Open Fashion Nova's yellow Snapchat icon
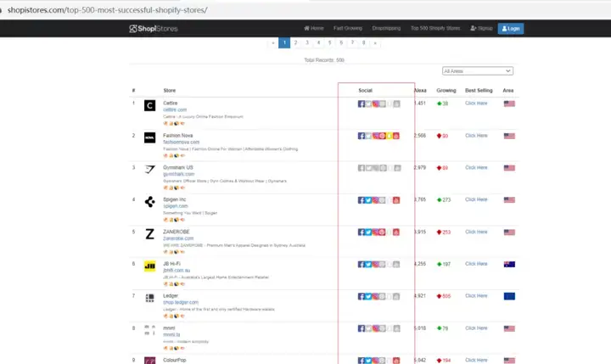 point(389,136)
